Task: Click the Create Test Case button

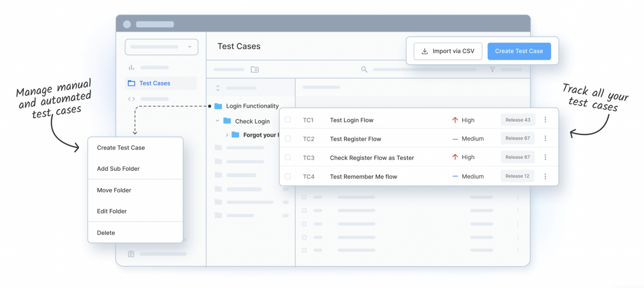Action: pos(519,51)
